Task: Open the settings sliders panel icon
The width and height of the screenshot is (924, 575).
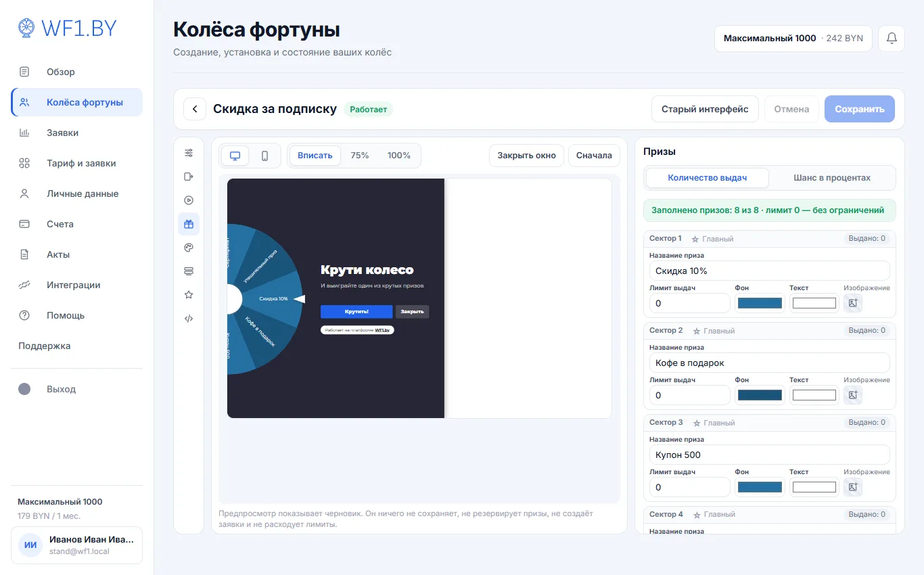Action: (189, 153)
